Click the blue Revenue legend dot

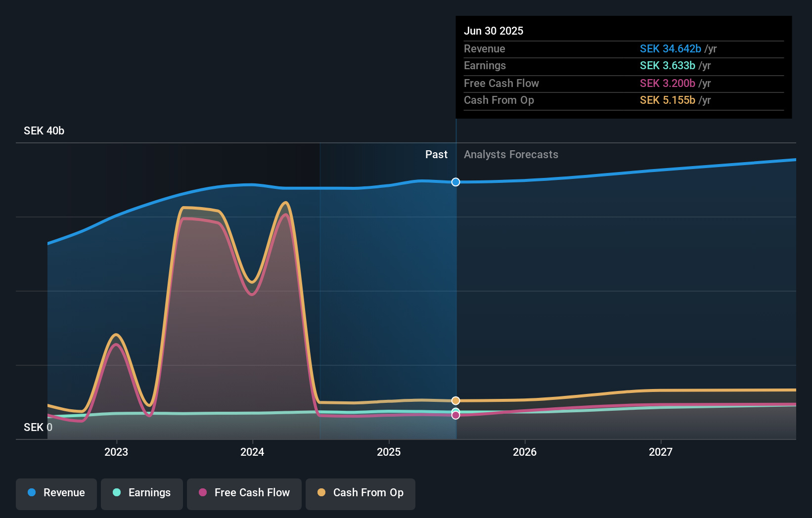click(32, 492)
